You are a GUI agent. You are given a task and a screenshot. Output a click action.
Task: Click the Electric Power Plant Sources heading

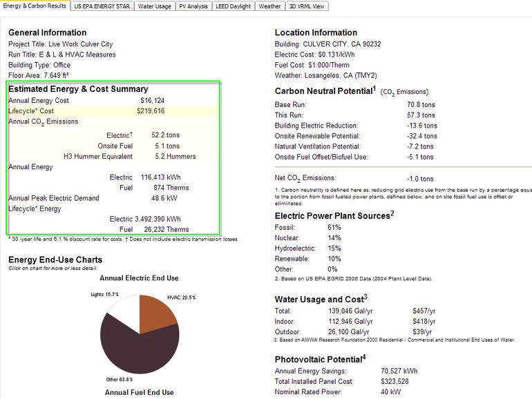(334, 215)
